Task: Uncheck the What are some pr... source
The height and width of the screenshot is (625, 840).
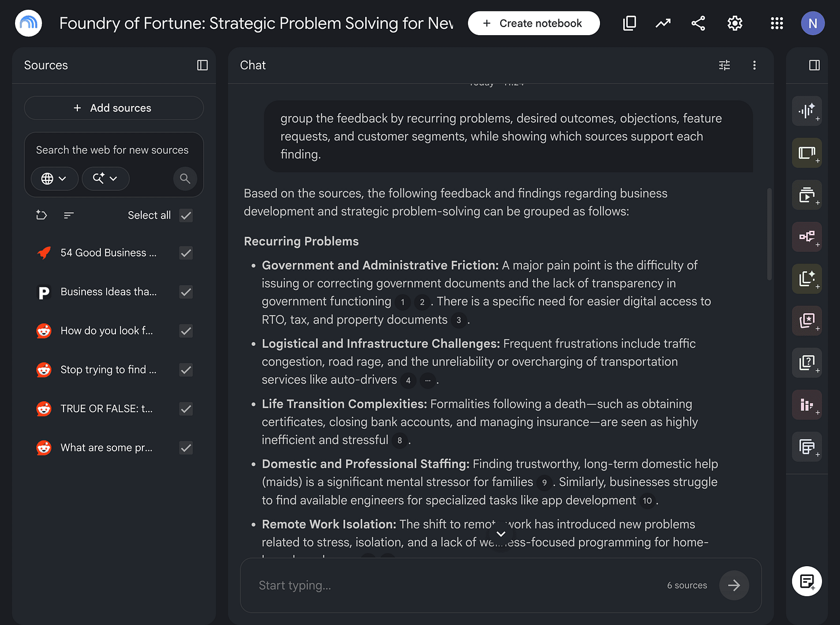Action: click(186, 447)
